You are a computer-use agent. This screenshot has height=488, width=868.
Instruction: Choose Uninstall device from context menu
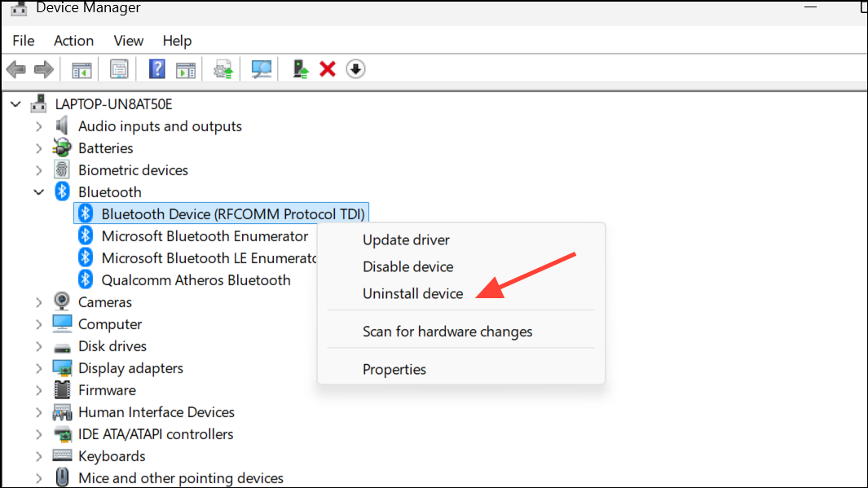412,294
